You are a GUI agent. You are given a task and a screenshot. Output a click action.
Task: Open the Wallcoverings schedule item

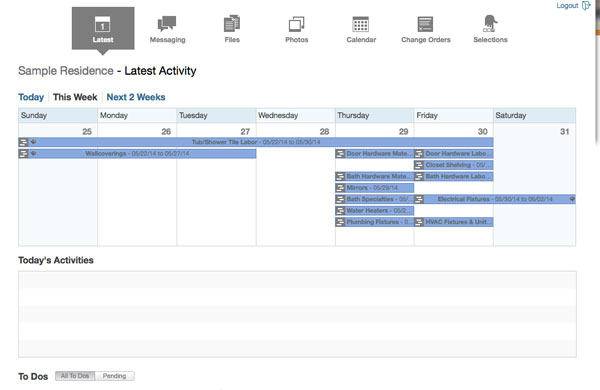click(137, 154)
